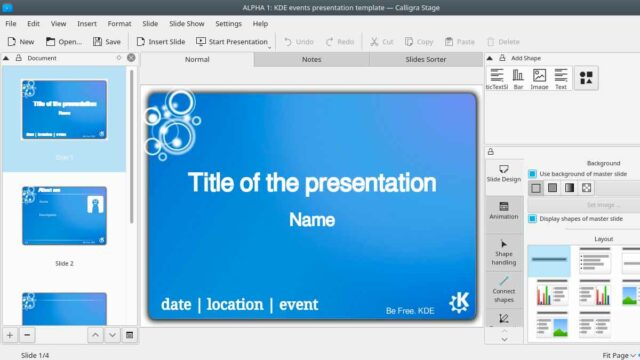The width and height of the screenshot is (640, 360).
Task: Collapse the Document docker panel
Action: 6,58
